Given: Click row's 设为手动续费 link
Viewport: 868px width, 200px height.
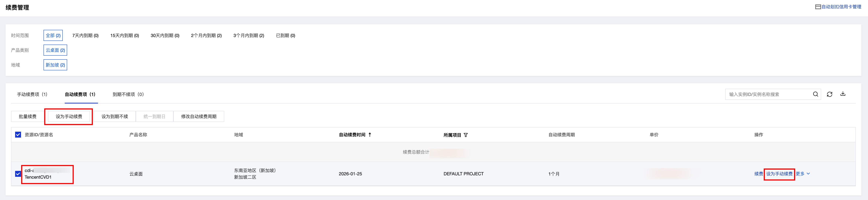Looking at the screenshot, I should (x=779, y=174).
